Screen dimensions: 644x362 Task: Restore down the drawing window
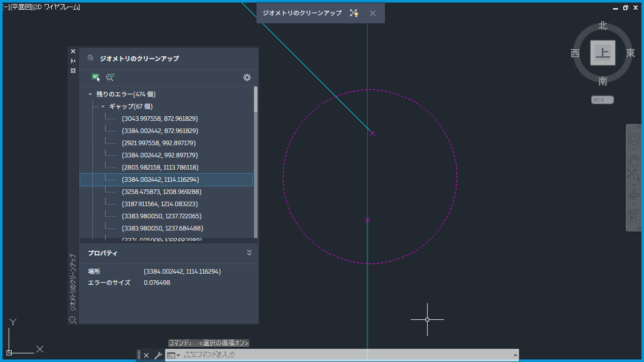(x=625, y=8)
